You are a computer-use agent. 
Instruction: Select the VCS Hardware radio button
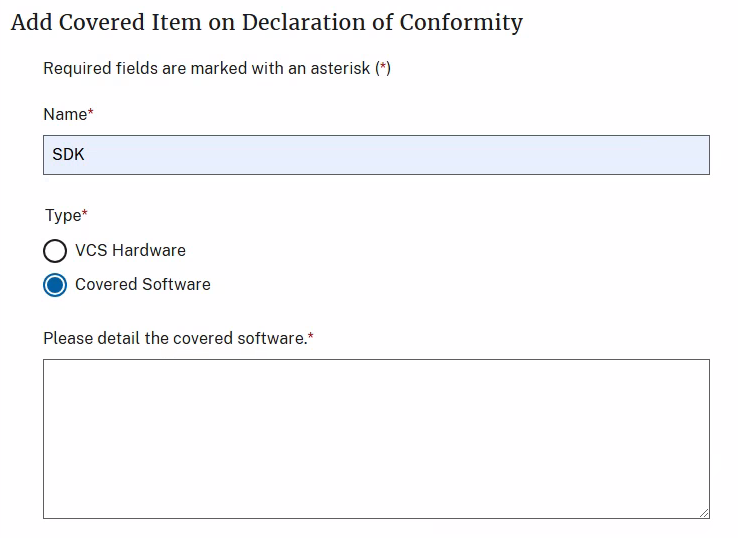pos(55,250)
